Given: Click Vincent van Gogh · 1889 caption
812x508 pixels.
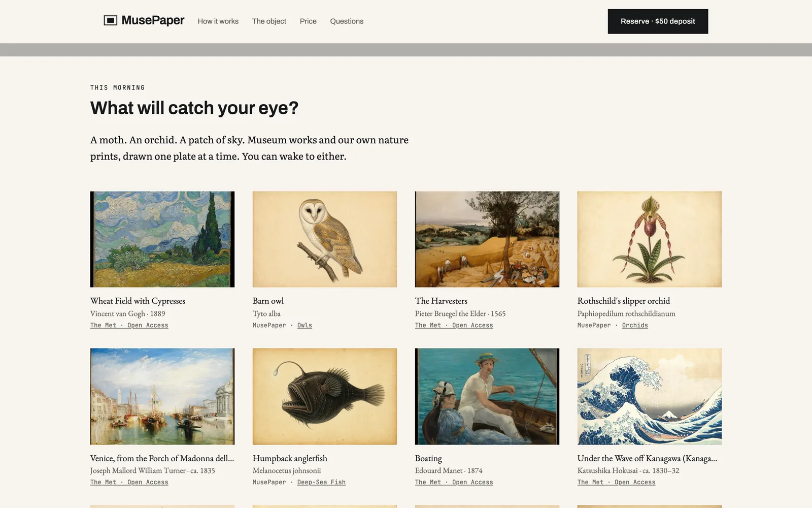Looking at the screenshot, I should [128, 313].
